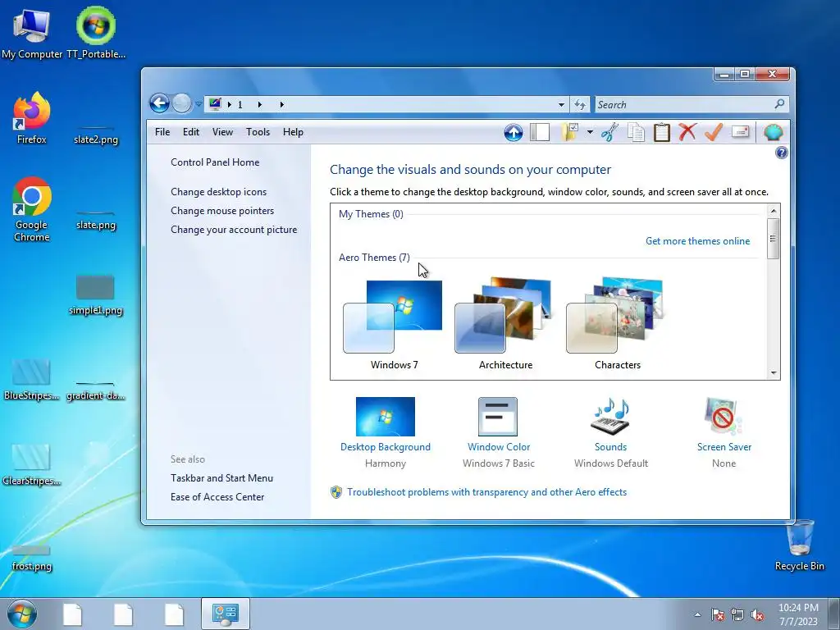Open the address bar history dropdown arrow
This screenshot has height=630, width=840.
click(561, 104)
